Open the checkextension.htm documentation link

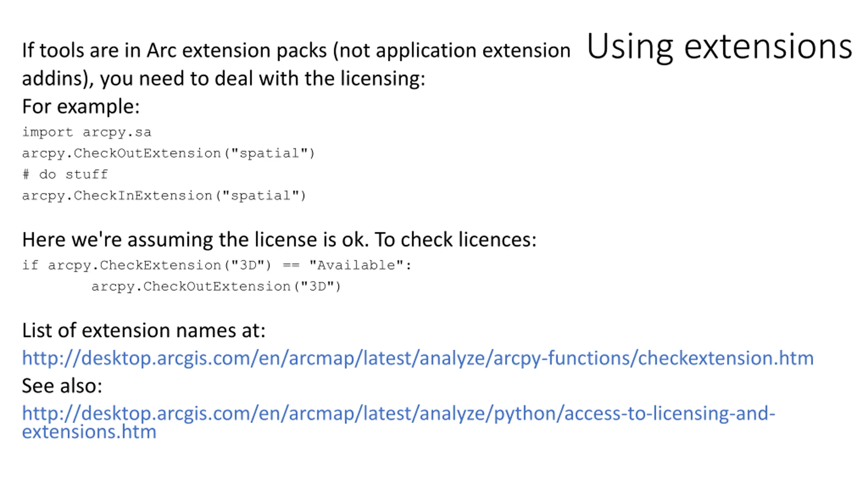[418, 358]
